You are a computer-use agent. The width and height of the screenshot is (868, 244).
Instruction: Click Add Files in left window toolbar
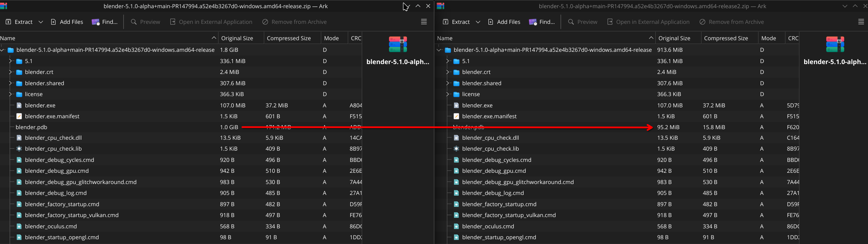click(67, 22)
